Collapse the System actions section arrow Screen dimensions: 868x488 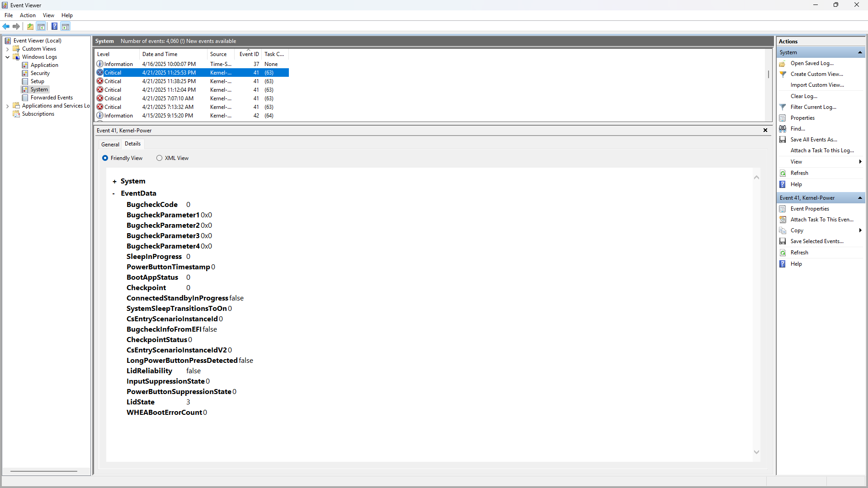[860, 53]
